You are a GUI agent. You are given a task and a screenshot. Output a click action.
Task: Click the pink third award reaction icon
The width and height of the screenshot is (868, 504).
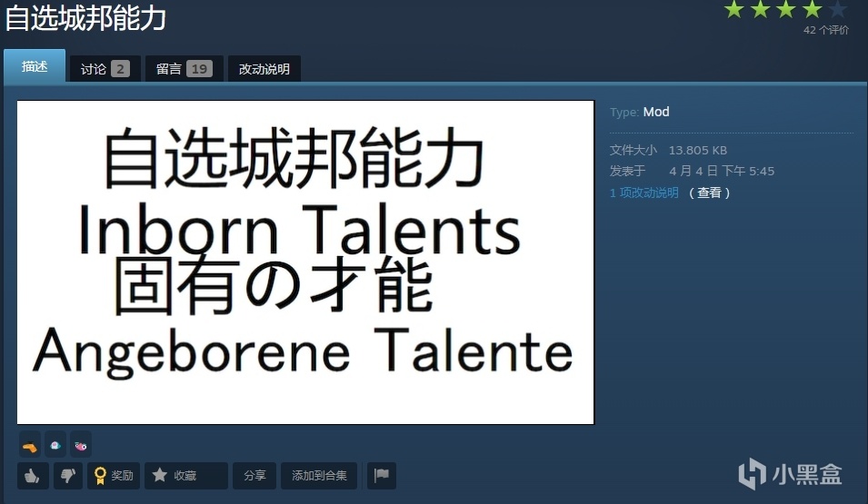81,445
